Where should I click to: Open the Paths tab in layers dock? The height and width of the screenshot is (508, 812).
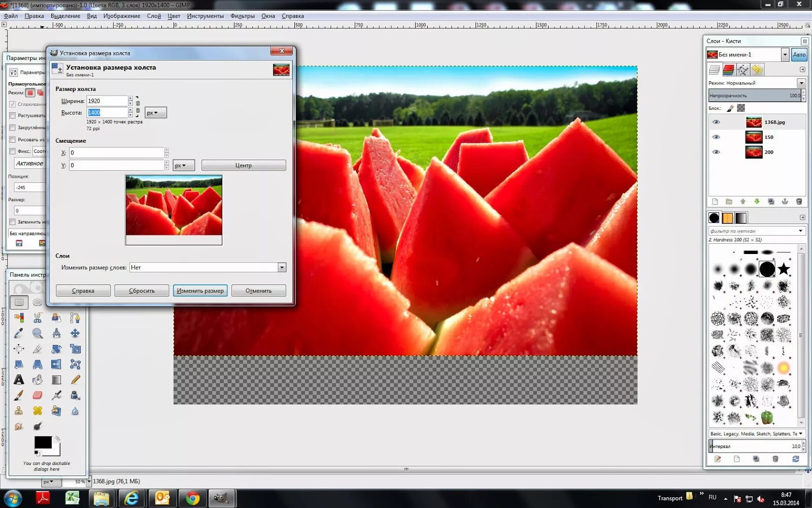click(x=742, y=70)
